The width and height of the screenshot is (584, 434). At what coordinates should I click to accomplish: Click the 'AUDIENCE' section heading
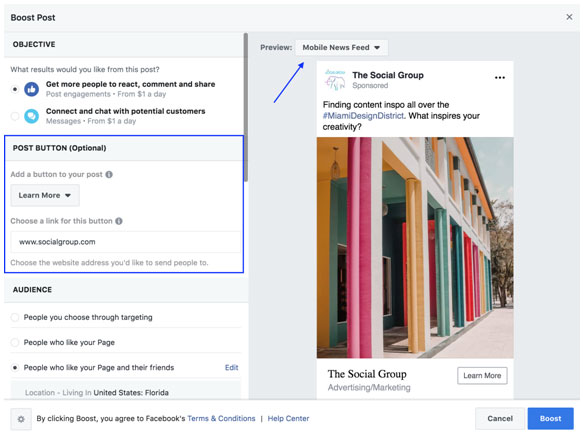[32, 289]
